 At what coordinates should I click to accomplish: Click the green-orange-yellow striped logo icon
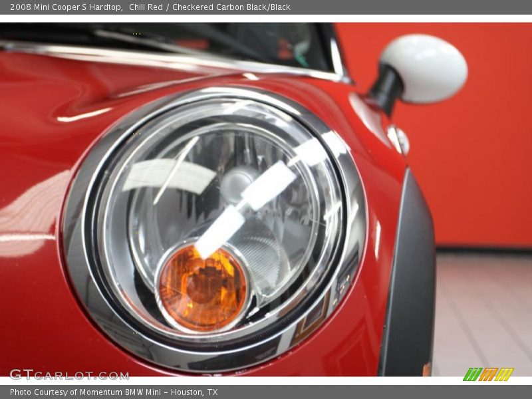[x=488, y=374]
